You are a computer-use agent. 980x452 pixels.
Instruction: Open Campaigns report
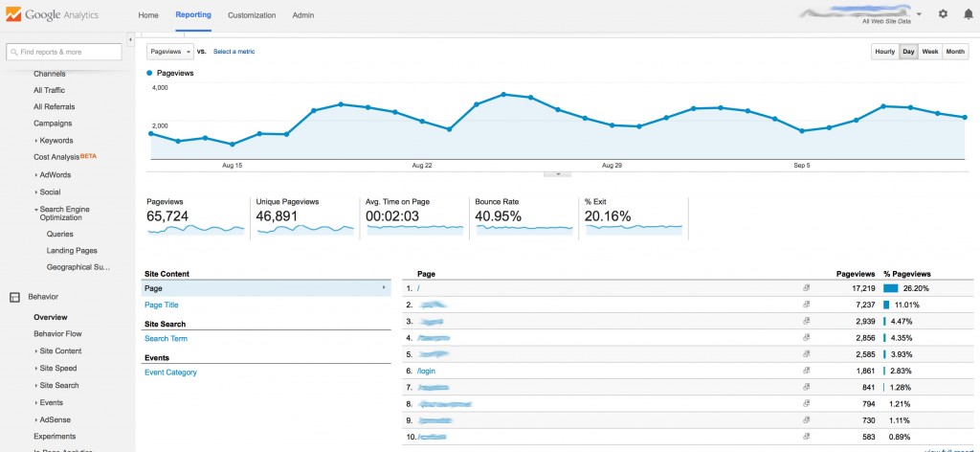[x=53, y=124]
